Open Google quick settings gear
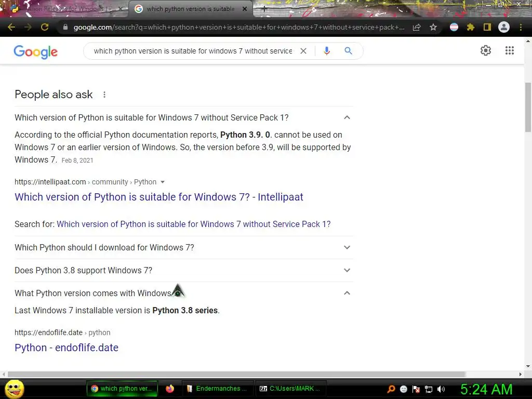The width and height of the screenshot is (532, 399). 486,50
